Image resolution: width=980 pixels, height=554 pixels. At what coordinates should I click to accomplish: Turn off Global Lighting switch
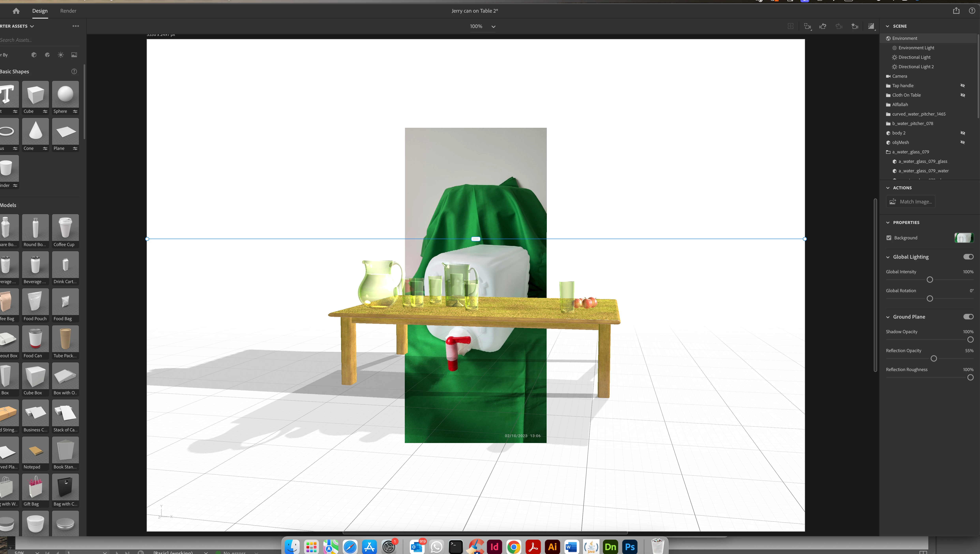(x=968, y=257)
